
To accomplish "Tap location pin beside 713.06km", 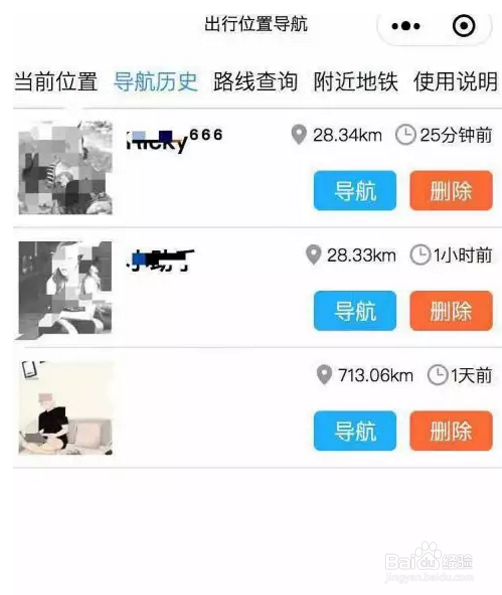I will coord(324,375).
